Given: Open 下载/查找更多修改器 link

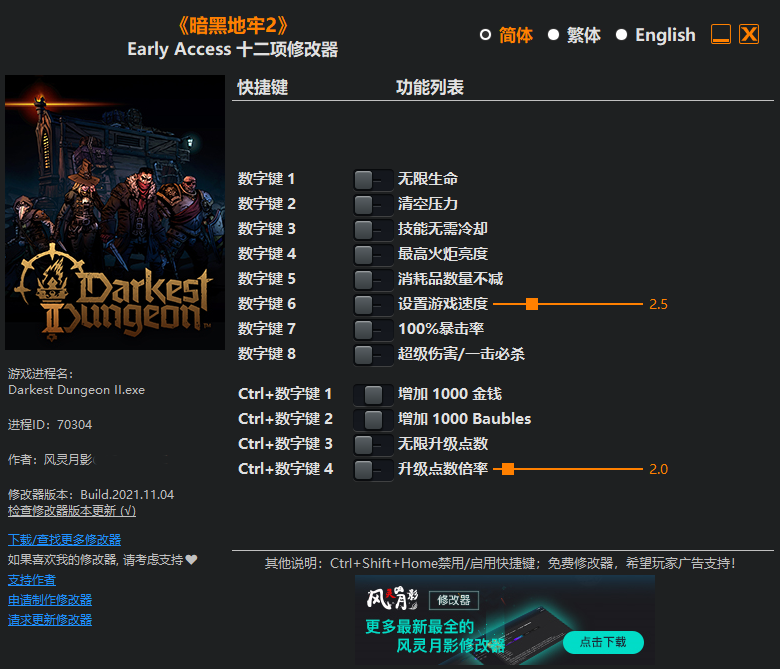Looking at the screenshot, I should coord(64,540).
